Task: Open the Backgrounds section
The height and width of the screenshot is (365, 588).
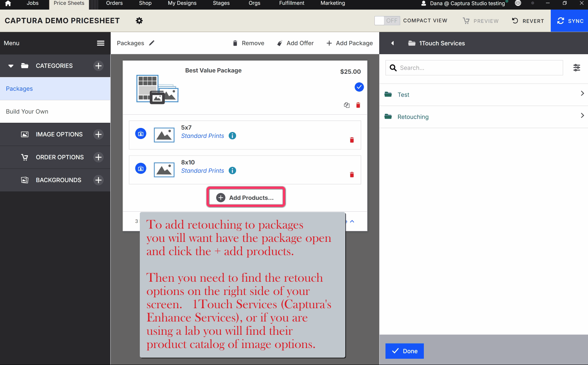Action: 58,180
